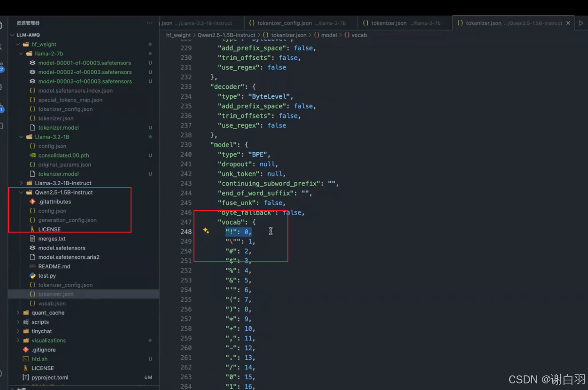Expand the tinychat folder
Viewport: 588px width, 390px height.
(18, 331)
